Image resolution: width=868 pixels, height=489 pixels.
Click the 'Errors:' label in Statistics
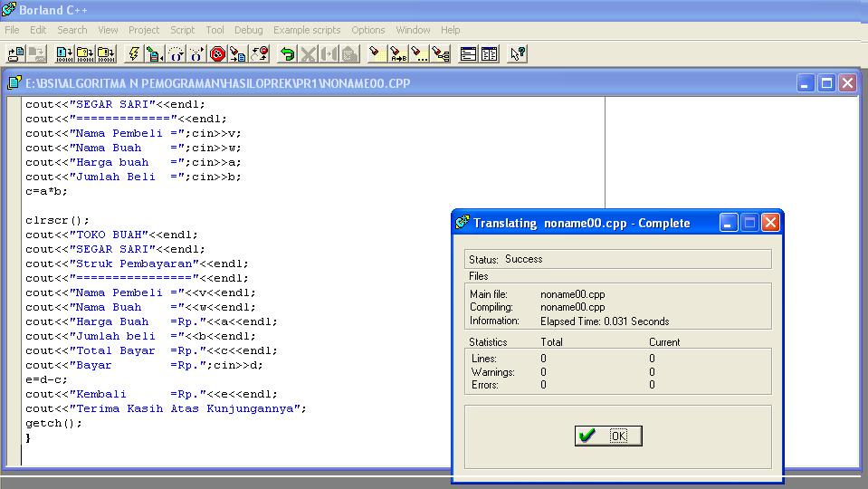[485, 385]
